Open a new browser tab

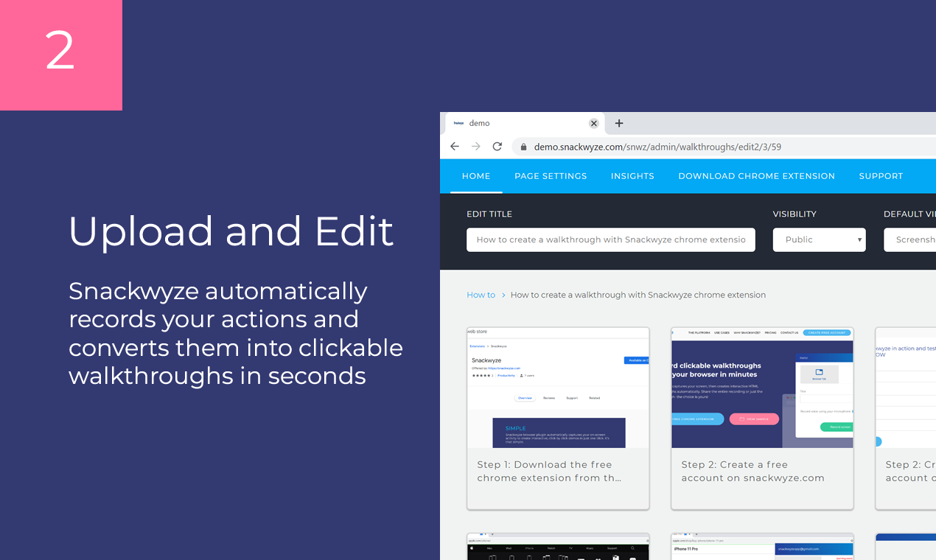619,123
